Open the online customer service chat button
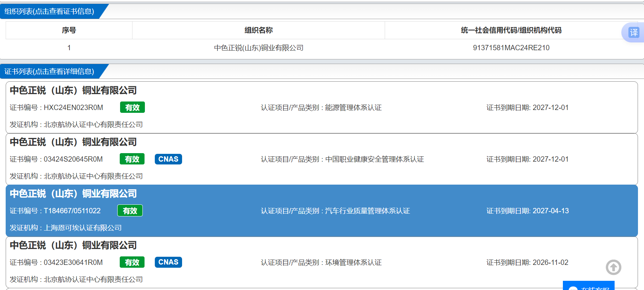The height and width of the screenshot is (290, 644). (589, 286)
